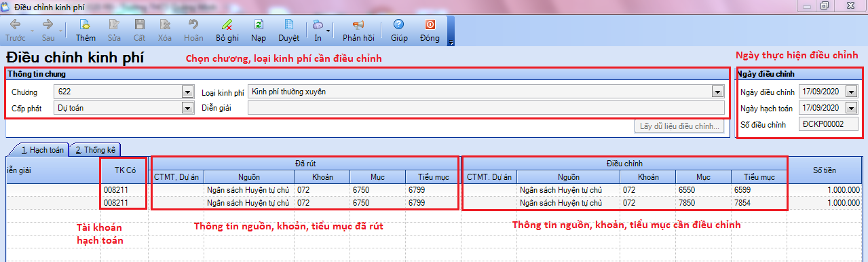Viewport: 868px width, 262px height.
Task: Click the Phản hồi (feedback) toolbar icon
Action: [x=358, y=24]
